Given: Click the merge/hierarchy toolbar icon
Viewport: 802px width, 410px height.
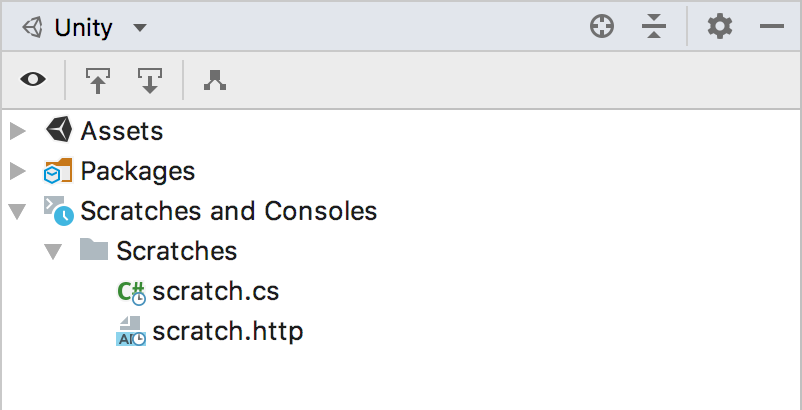Looking at the screenshot, I should [215, 80].
